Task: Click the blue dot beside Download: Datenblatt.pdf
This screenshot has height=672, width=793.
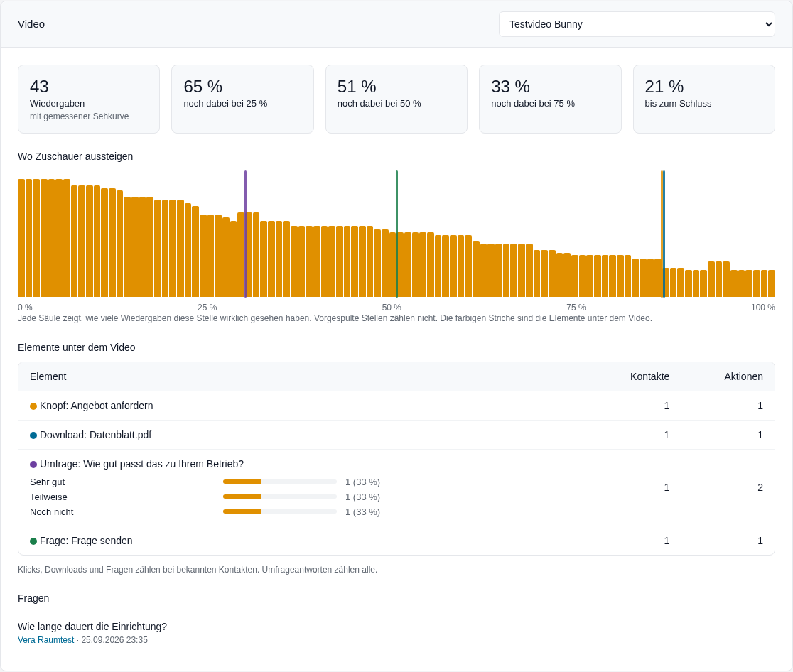Action: point(33,435)
